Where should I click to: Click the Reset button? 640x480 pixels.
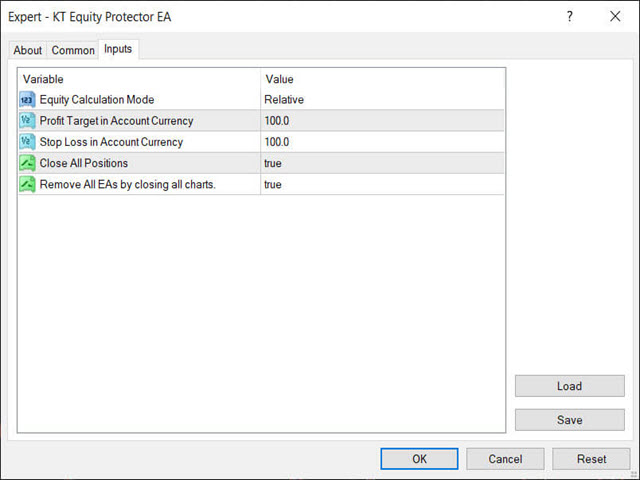tap(591, 459)
